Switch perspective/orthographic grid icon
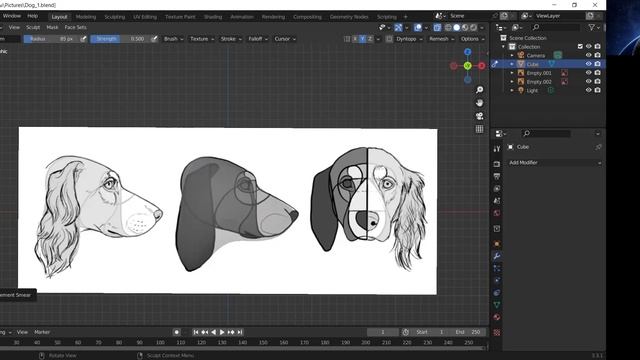This screenshot has height=360, width=640. pyautogui.click(x=480, y=129)
